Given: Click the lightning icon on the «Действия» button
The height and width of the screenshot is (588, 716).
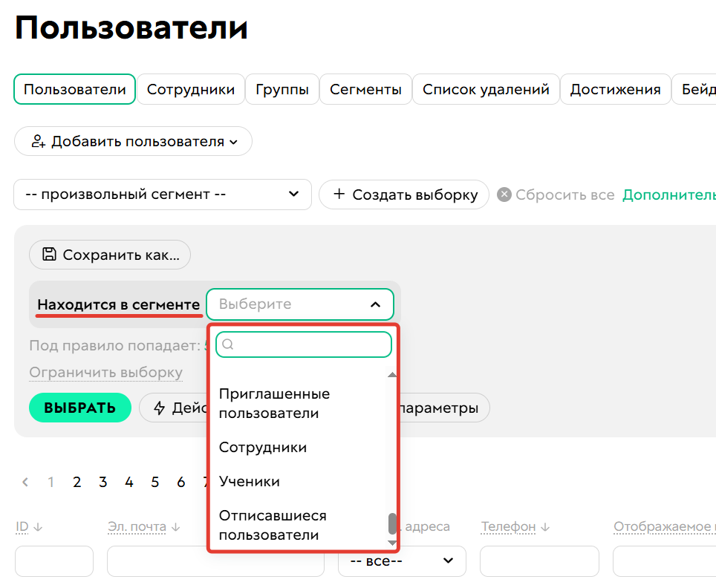Looking at the screenshot, I should pos(160,408).
